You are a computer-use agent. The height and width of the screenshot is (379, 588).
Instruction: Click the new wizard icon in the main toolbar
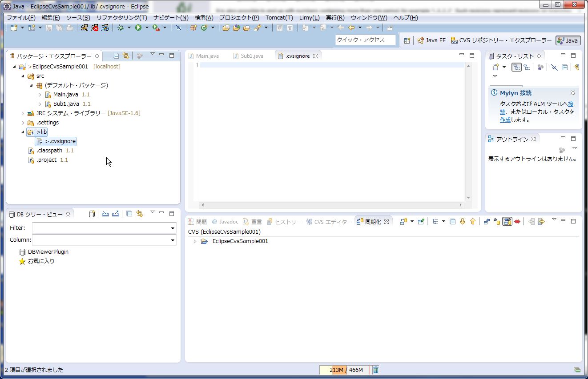tap(14, 28)
